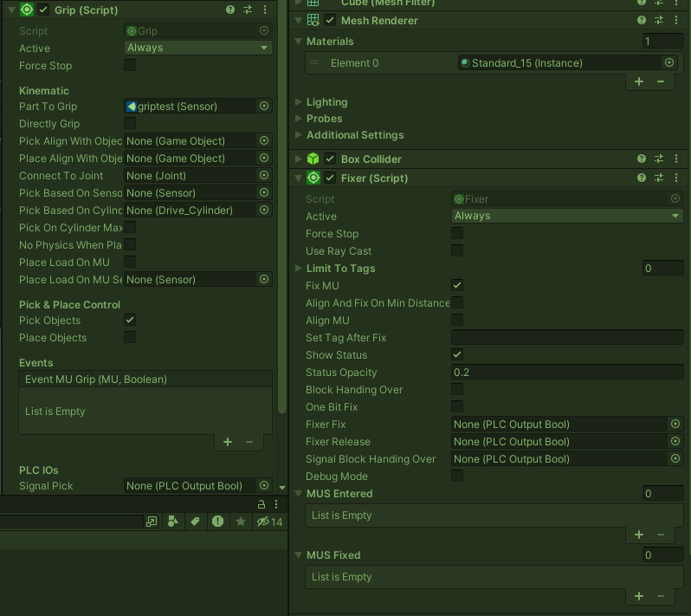Viewport: 691px width, 616px height.
Task: Click the lock icon in bottom panel
Action: coord(262,504)
